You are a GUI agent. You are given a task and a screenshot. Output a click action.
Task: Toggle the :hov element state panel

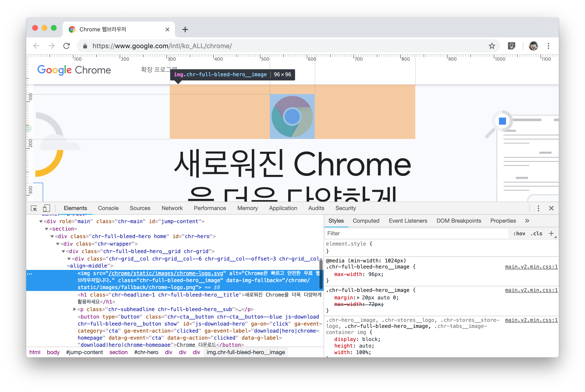point(519,233)
